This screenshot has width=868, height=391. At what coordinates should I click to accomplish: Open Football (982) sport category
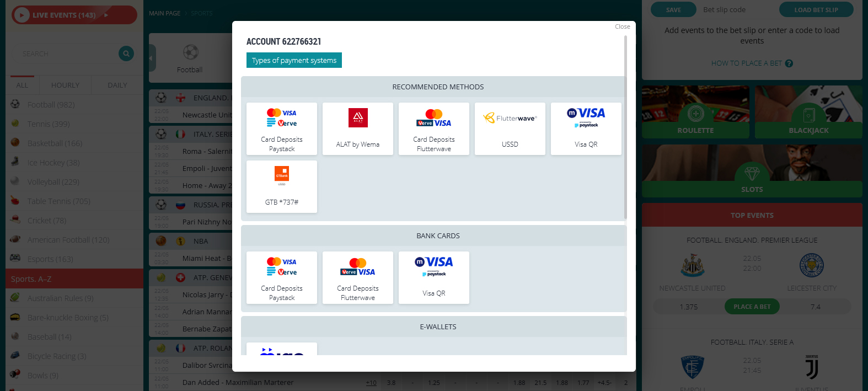tap(74, 105)
